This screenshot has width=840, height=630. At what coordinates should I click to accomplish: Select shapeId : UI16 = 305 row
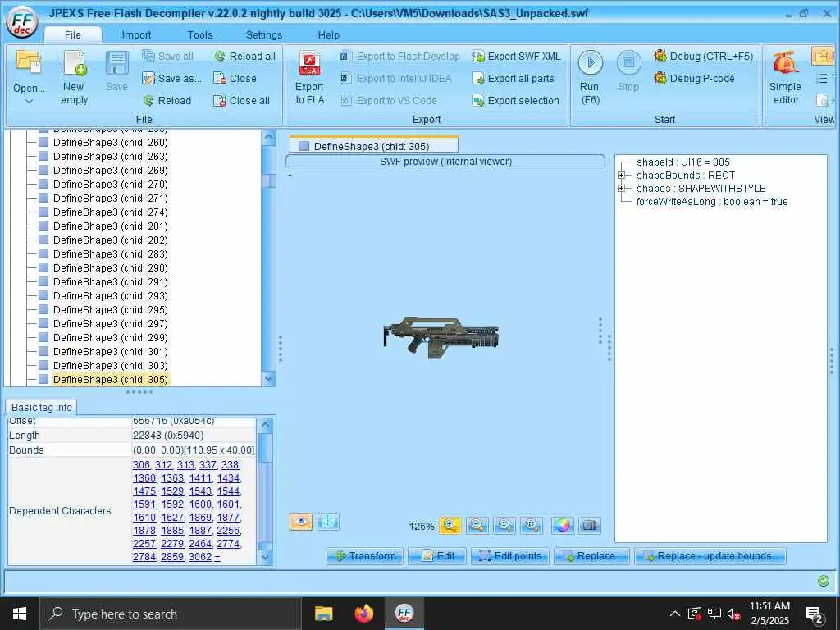point(683,162)
